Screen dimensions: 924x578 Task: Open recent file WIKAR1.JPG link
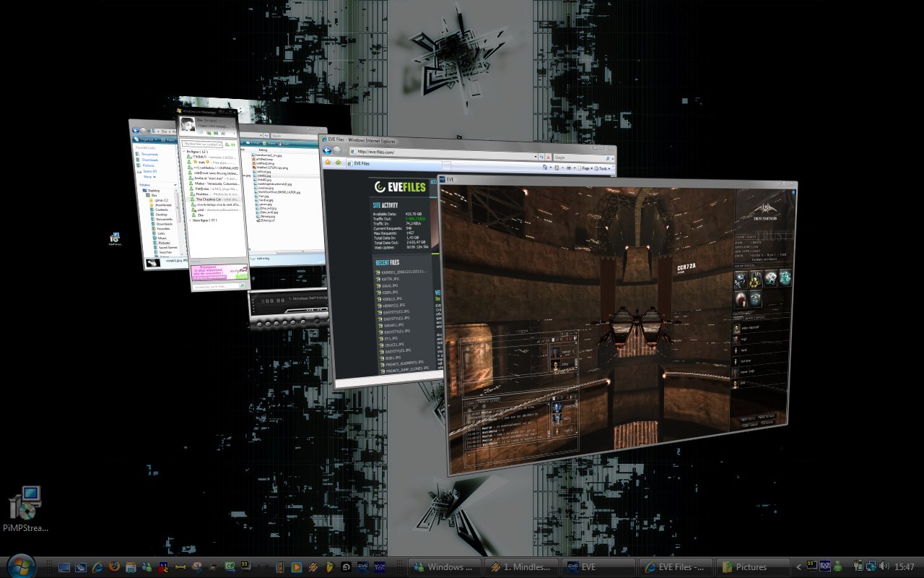[x=394, y=325]
